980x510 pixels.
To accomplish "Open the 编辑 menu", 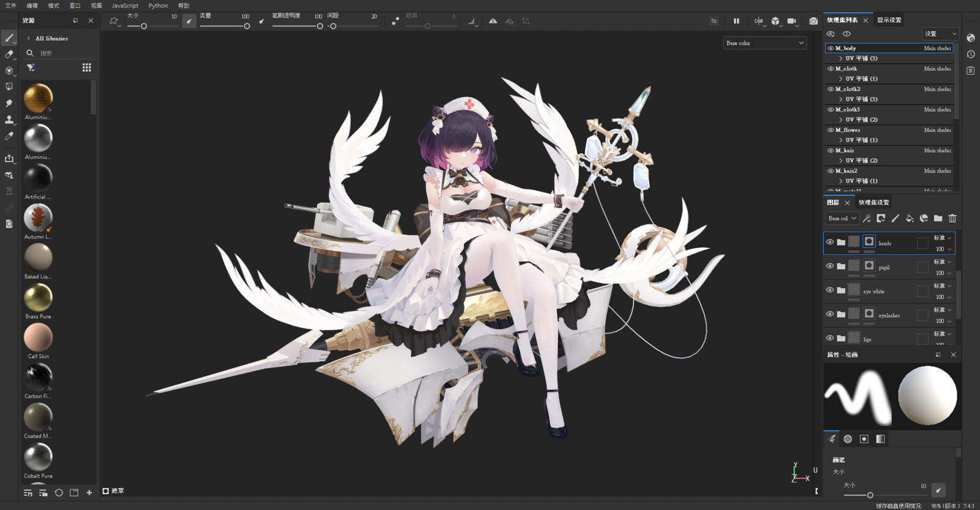I will (32, 6).
